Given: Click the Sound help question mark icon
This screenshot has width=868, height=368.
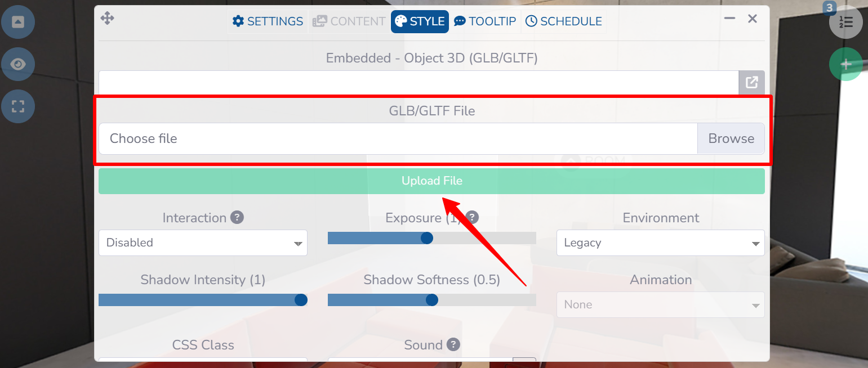Looking at the screenshot, I should (453, 344).
